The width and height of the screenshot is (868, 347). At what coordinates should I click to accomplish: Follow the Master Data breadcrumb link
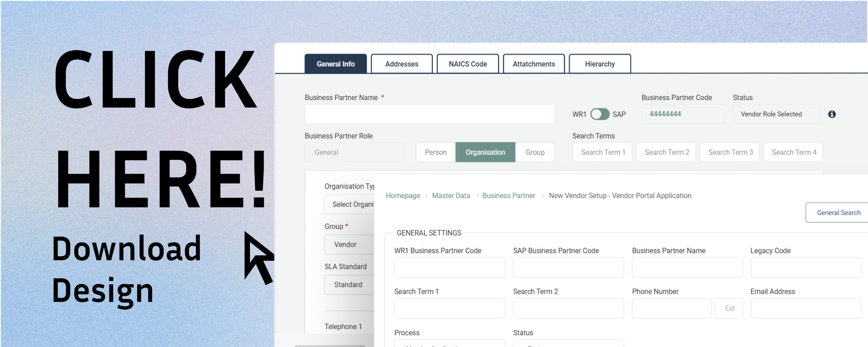pos(451,196)
